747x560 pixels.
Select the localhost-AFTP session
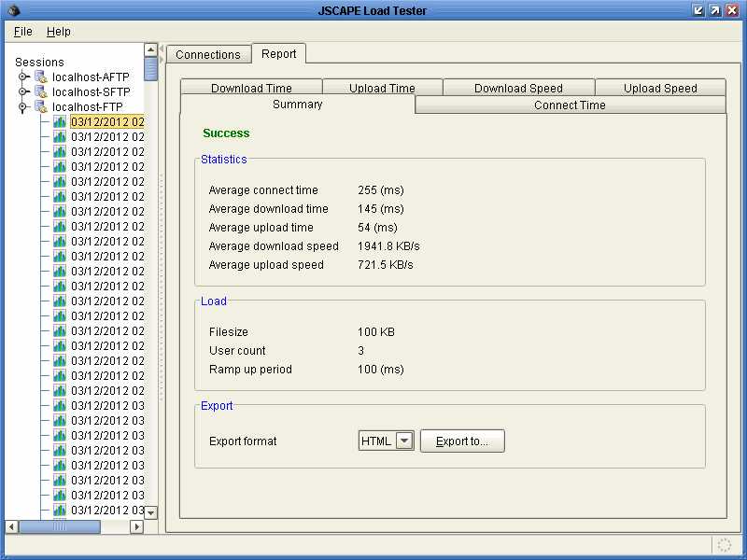(x=91, y=77)
